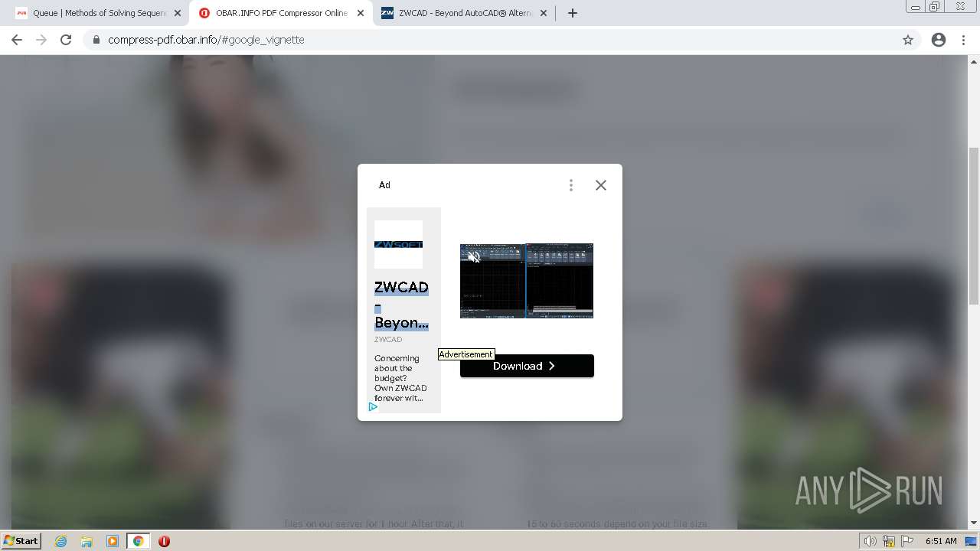Viewport: 980px width, 551px height.
Task: Reload the current page
Action: click(x=66, y=40)
